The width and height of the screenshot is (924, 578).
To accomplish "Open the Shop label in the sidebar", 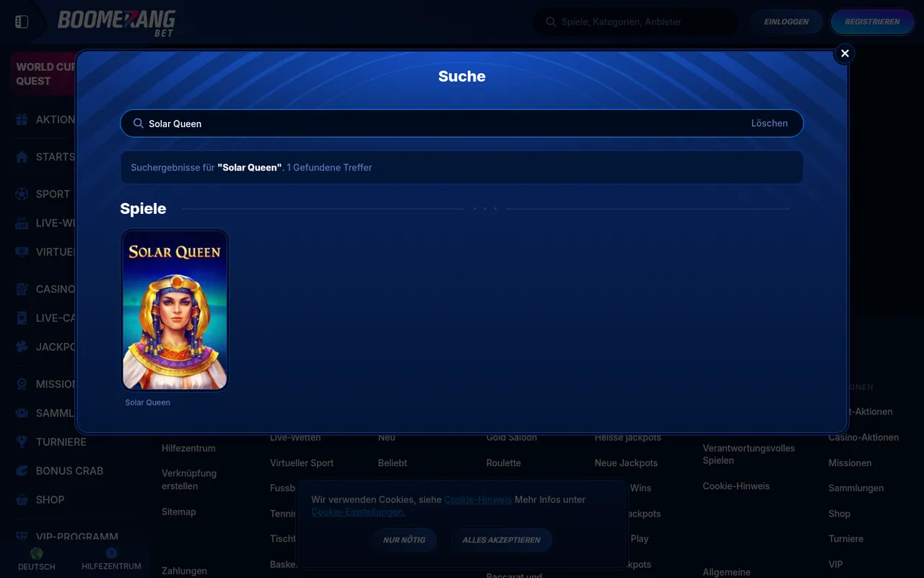I will point(51,500).
